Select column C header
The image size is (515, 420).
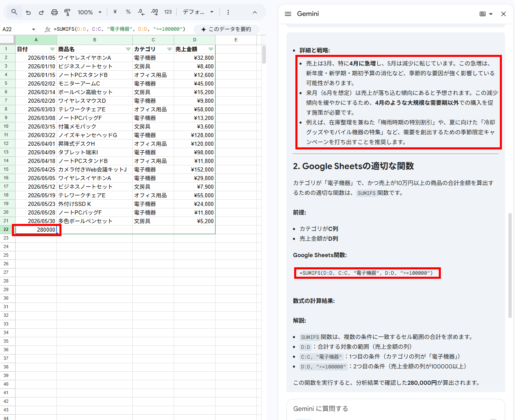[x=153, y=40]
